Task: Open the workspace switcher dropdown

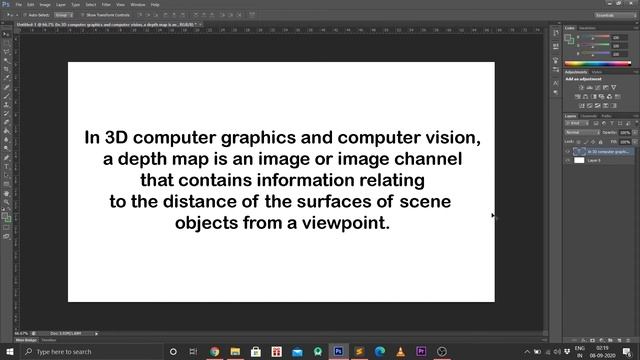Action: [615, 15]
